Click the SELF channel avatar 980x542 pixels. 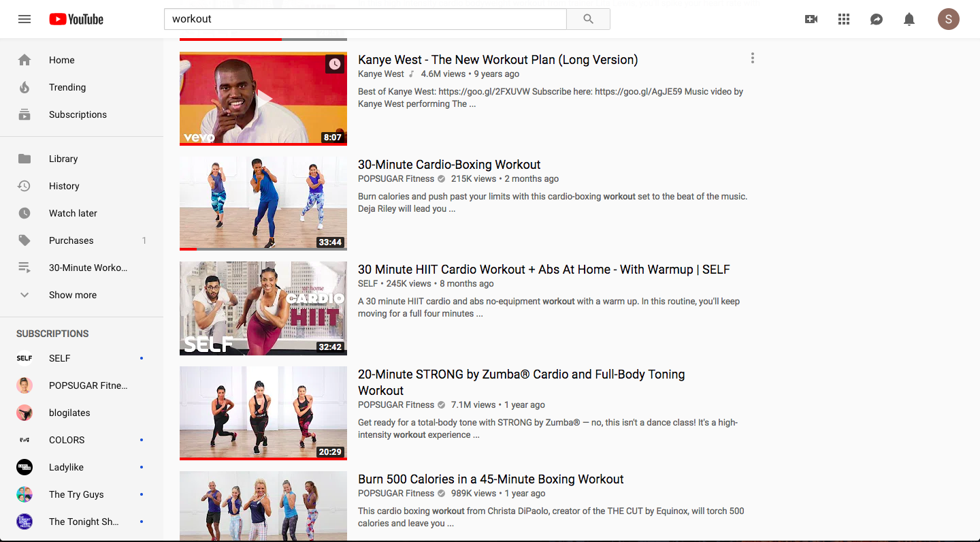pos(24,358)
